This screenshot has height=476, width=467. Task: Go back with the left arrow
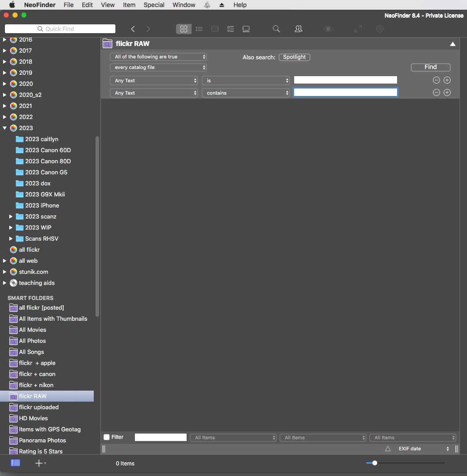[x=133, y=29]
